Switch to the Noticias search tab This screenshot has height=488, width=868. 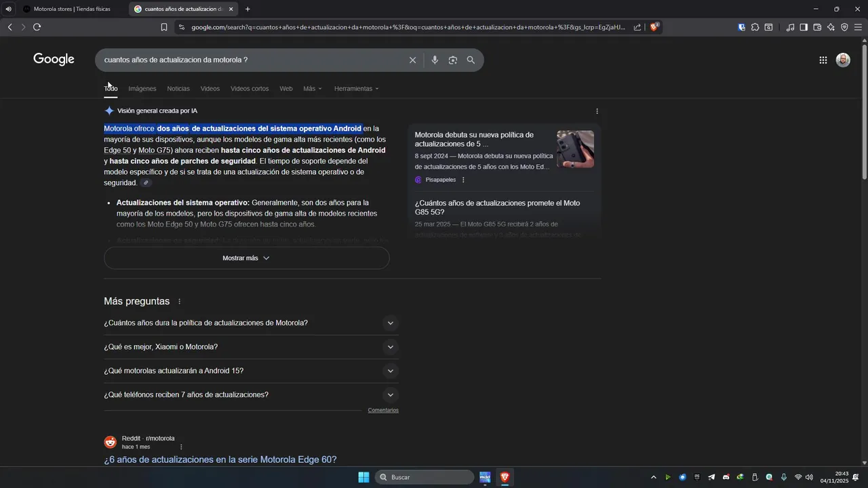pyautogui.click(x=178, y=89)
